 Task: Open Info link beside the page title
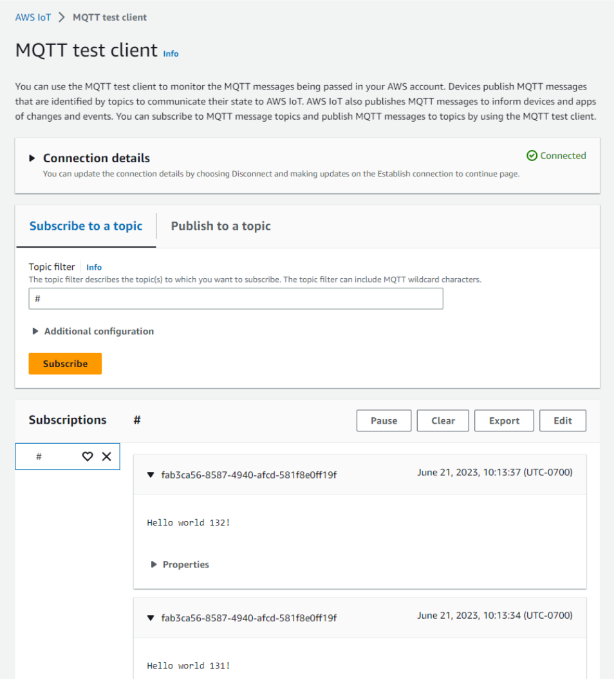171,54
